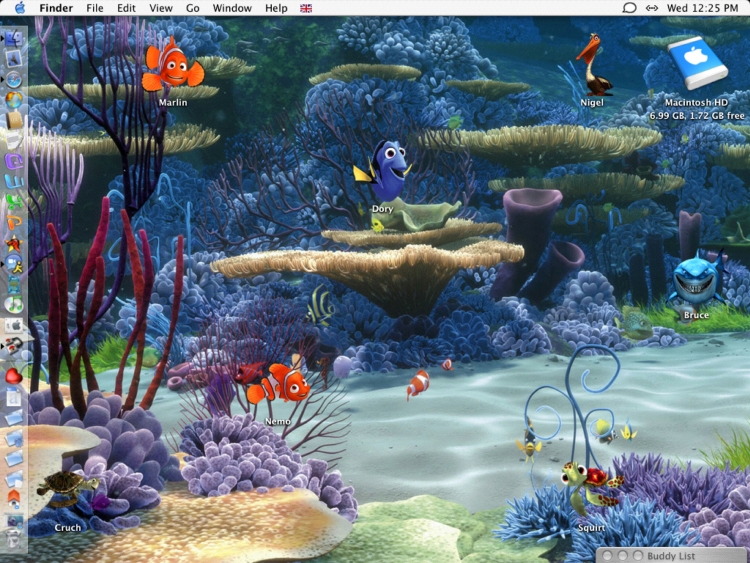Select the Marlin desktop icon

[x=173, y=67]
